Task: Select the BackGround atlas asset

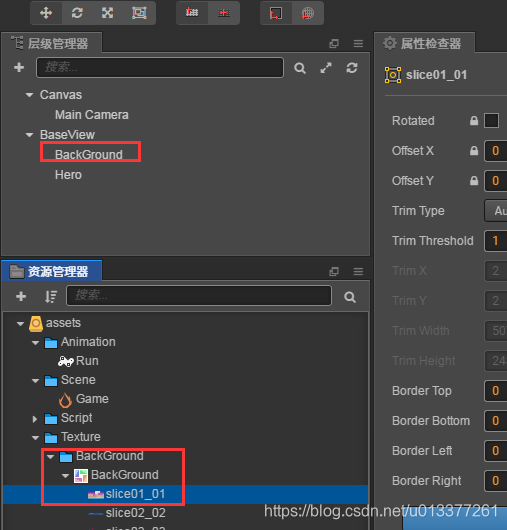Action: click(x=125, y=475)
